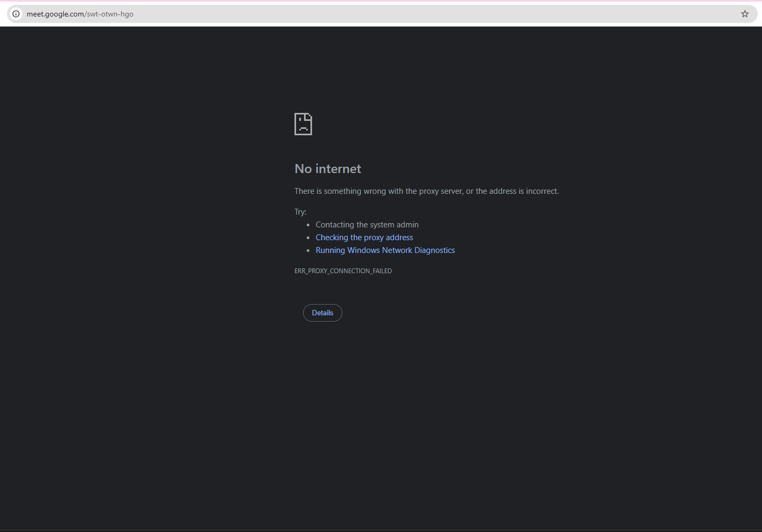Open the Checking the proxy address link
Image resolution: width=762 pixels, height=532 pixels.
364,238
